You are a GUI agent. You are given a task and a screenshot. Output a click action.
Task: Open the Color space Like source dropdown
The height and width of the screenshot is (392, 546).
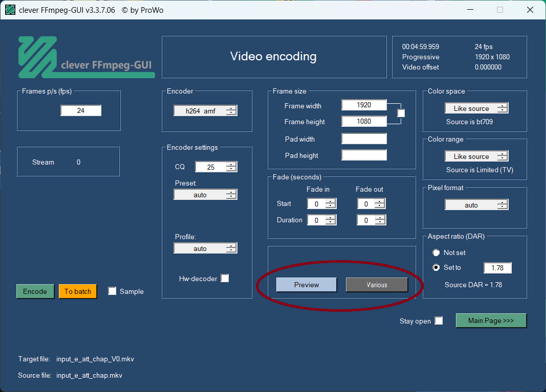pyautogui.click(x=476, y=108)
